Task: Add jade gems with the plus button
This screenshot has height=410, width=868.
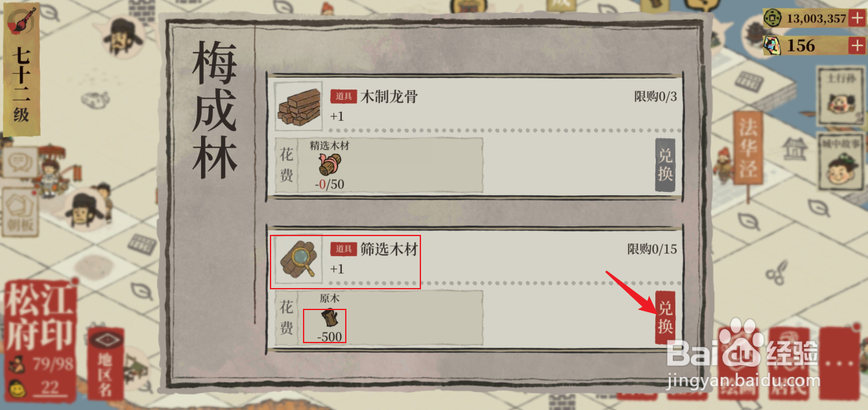Action: tap(856, 45)
